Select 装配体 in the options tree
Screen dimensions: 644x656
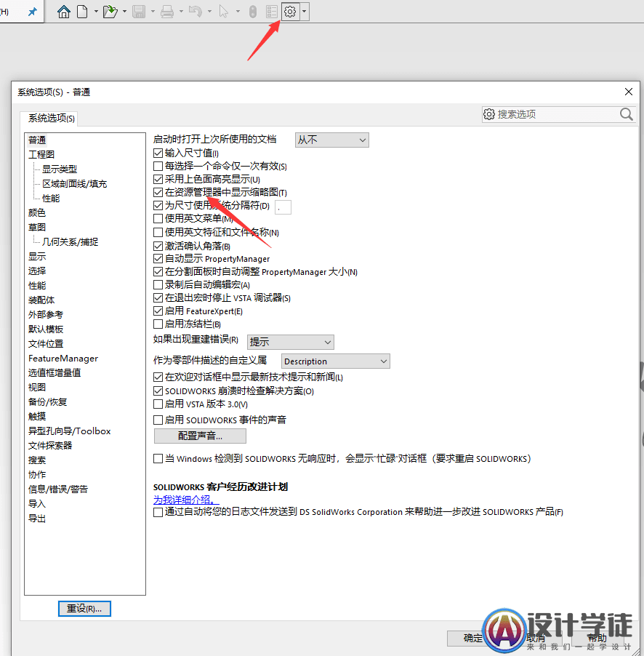pos(41,300)
